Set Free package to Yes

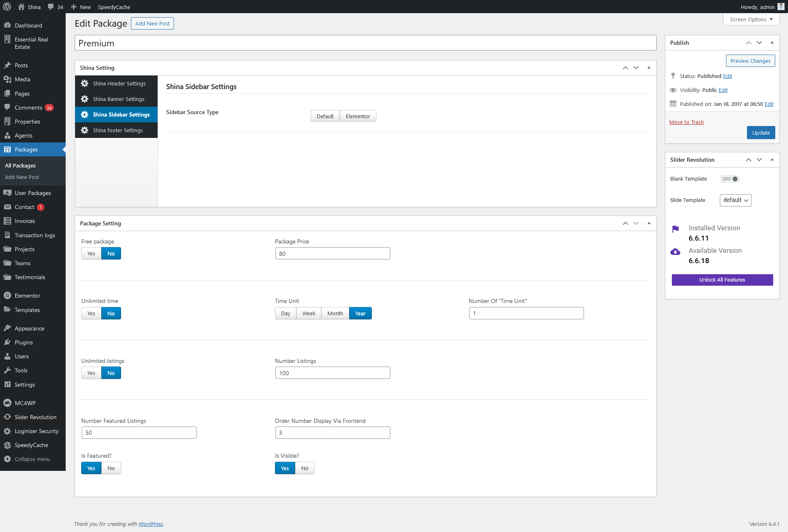tap(91, 254)
